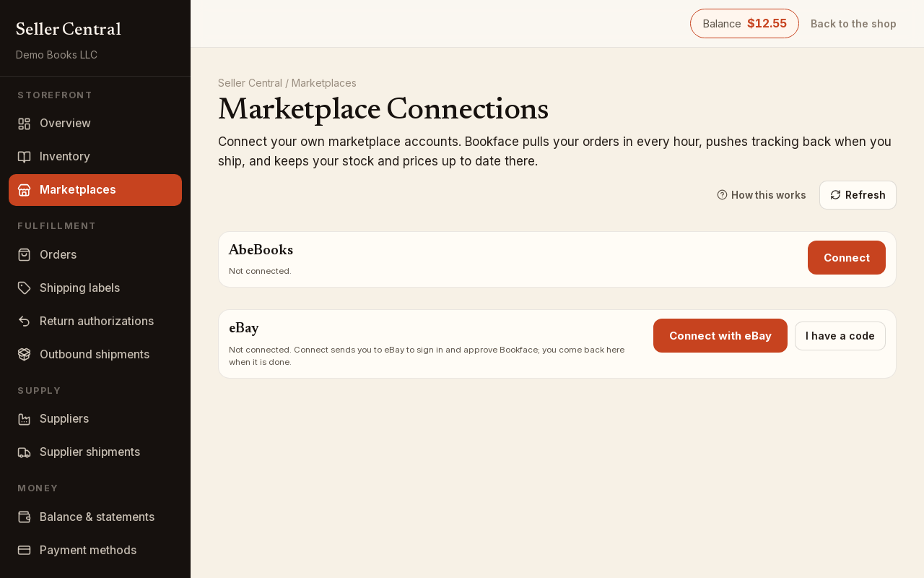The width and height of the screenshot is (924, 578).
Task: Open Orders from the sidebar
Action: pos(95,255)
